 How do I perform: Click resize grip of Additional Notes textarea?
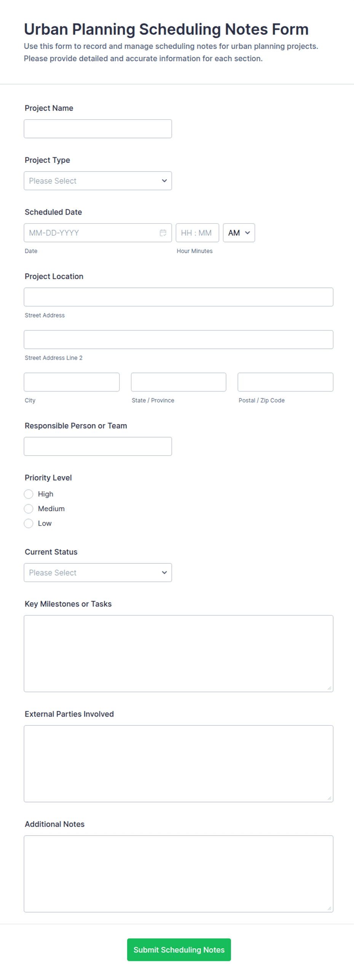pyautogui.click(x=329, y=908)
